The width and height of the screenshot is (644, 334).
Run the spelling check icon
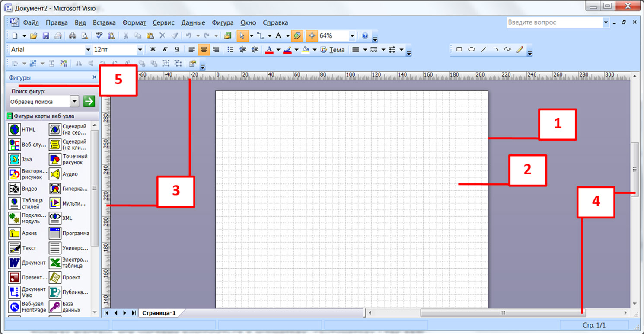(x=99, y=36)
